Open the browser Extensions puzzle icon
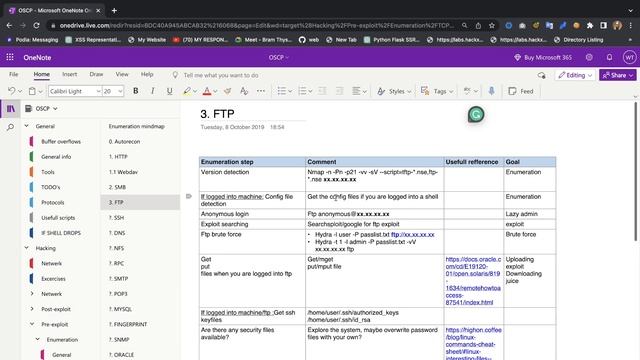The image size is (640, 360). click(x=590, y=25)
